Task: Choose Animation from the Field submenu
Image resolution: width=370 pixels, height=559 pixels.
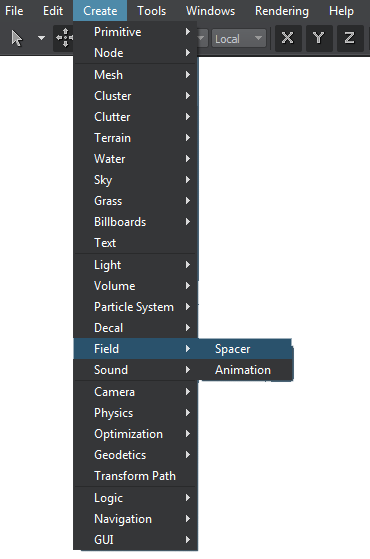Action: tap(245, 370)
